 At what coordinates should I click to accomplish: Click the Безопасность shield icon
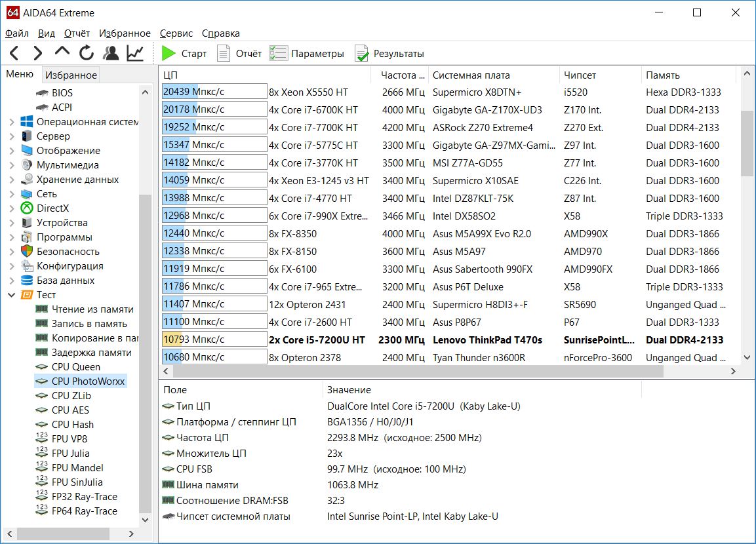coord(27,252)
